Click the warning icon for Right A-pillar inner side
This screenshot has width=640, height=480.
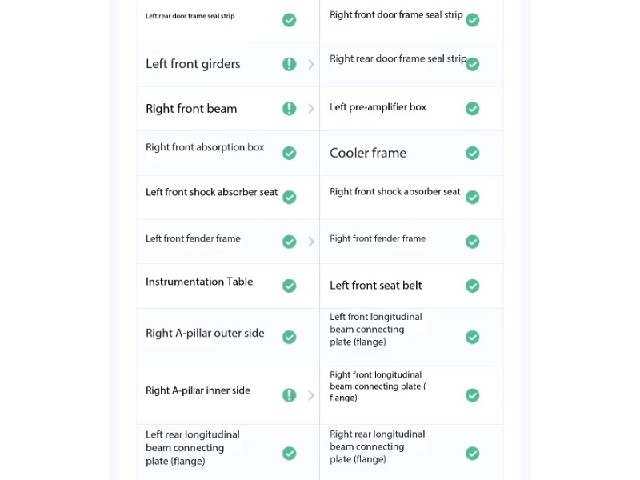pyautogui.click(x=289, y=395)
